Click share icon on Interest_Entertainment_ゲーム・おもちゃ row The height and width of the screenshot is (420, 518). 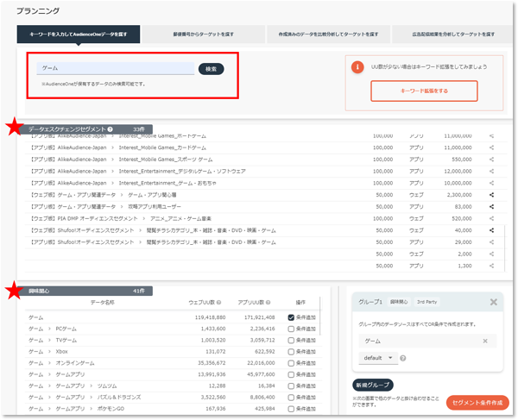[x=491, y=183]
